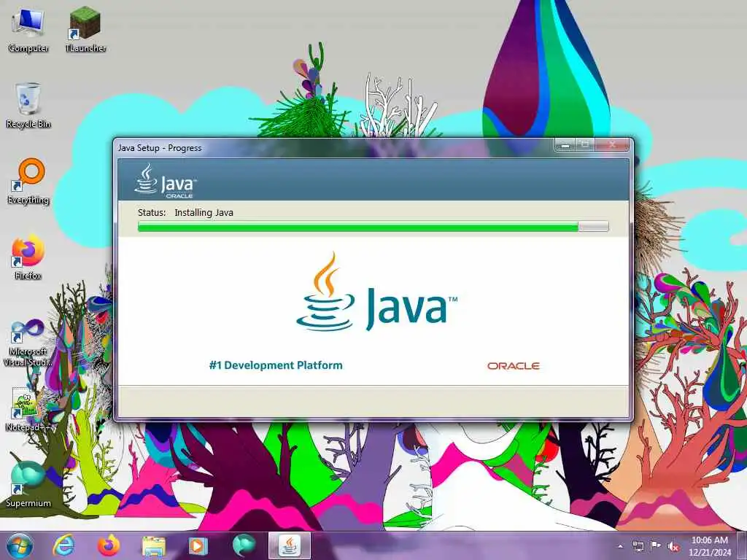Open Windows Media Player in taskbar
This screenshot has height=560, width=747.
pyautogui.click(x=197, y=545)
